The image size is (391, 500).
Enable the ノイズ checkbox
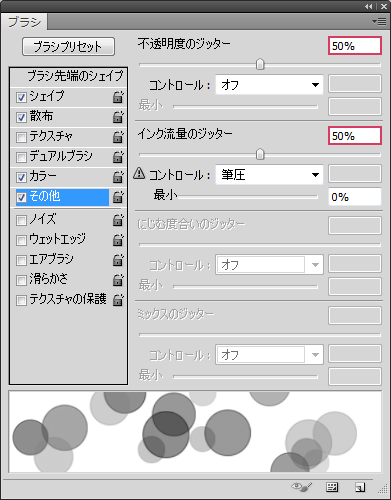tap(21, 220)
